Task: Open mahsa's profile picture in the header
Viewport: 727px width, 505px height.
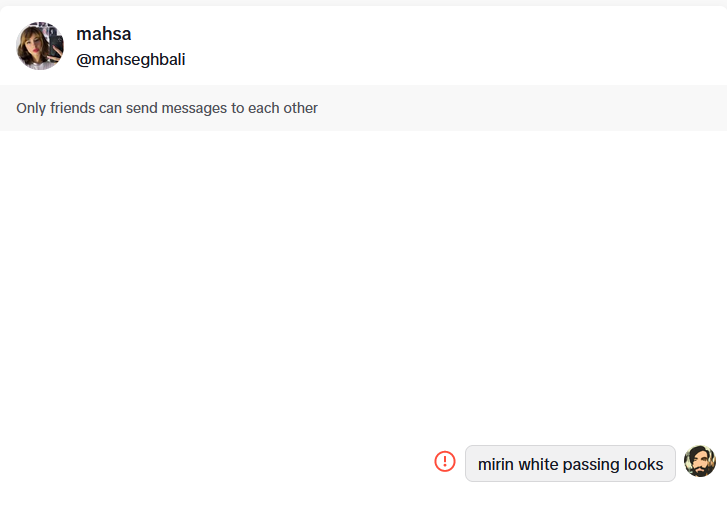Action: click(x=40, y=46)
